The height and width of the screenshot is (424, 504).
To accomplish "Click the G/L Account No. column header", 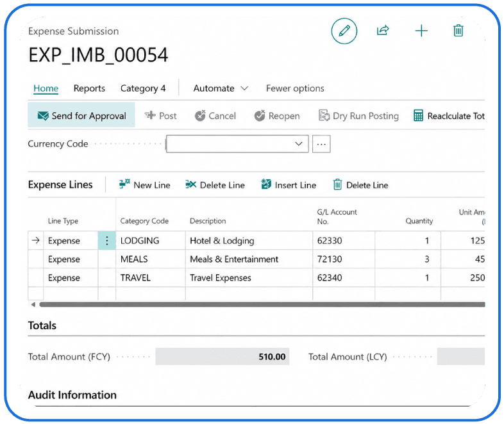I will pos(337,216).
